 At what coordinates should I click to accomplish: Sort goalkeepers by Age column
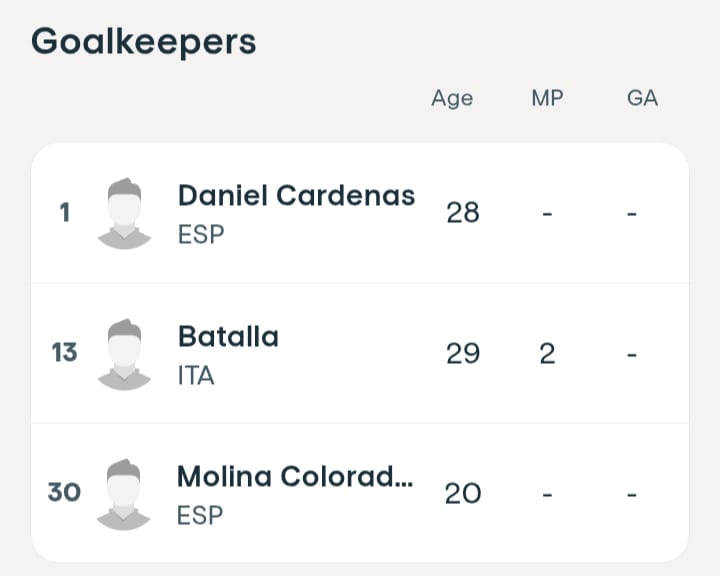point(452,98)
